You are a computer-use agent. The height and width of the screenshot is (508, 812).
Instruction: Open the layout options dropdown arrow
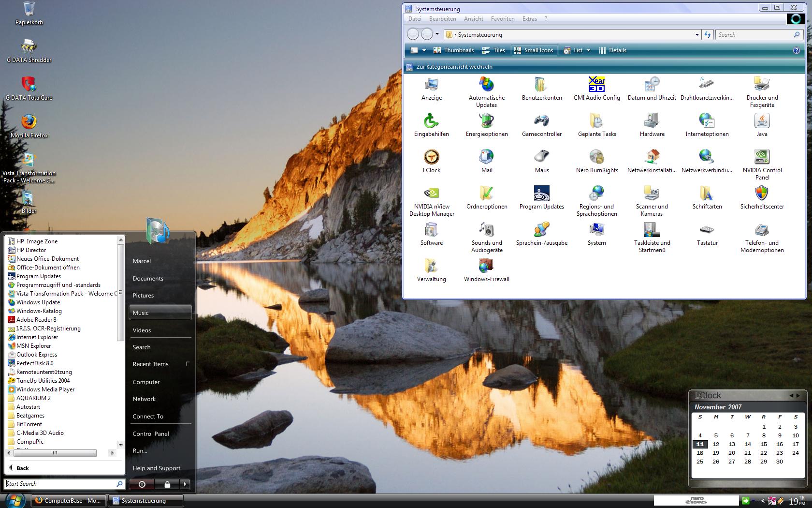(424, 50)
